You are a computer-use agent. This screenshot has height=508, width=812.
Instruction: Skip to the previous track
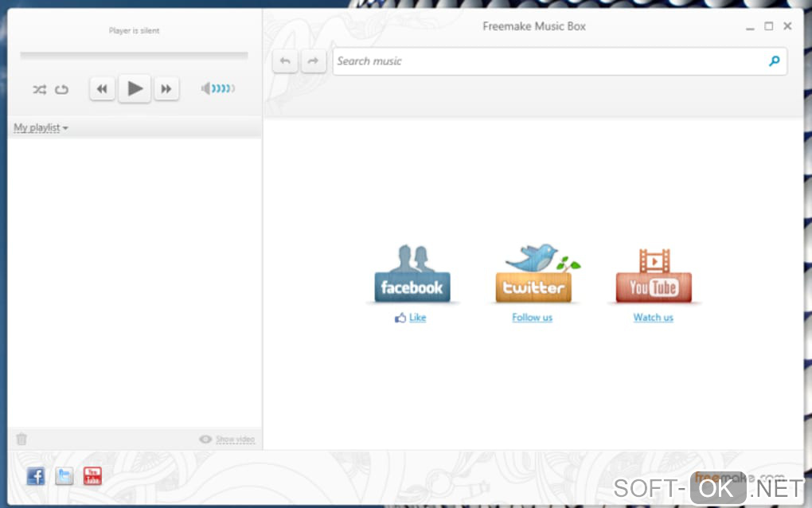102,89
